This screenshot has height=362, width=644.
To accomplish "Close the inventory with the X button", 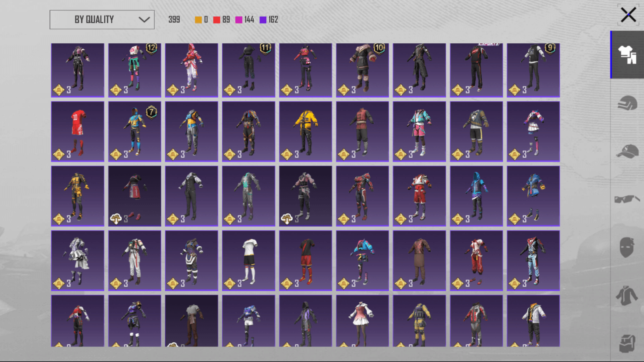I will click(x=628, y=15).
